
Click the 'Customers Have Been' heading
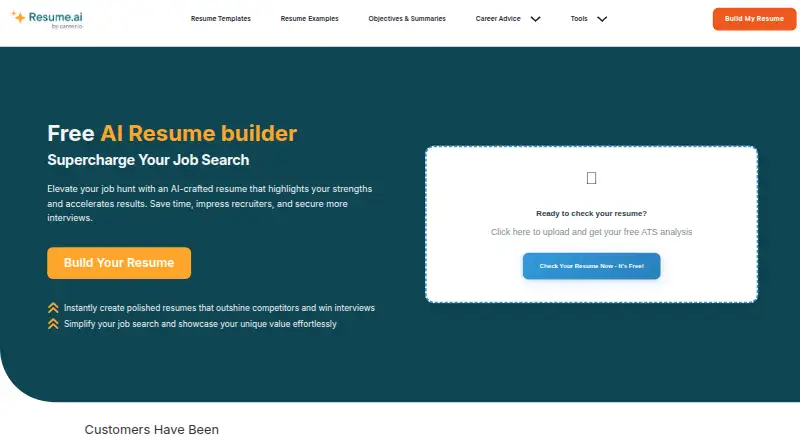coord(152,429)
